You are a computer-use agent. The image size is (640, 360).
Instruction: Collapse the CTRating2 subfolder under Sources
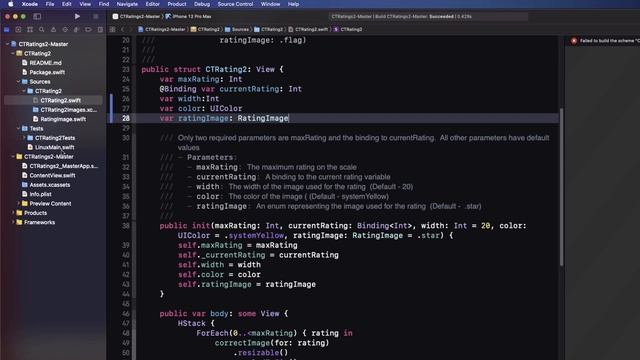(x=24, y=91)
